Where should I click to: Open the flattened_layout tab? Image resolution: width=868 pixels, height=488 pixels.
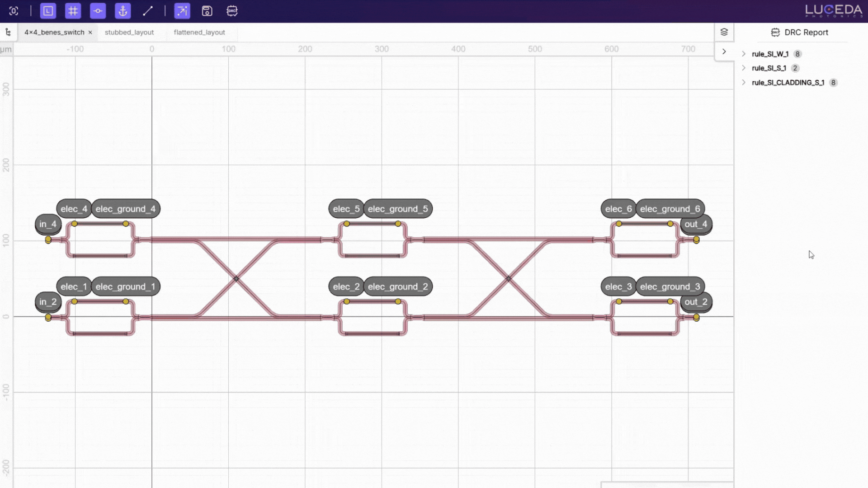[x=199, y=32]
